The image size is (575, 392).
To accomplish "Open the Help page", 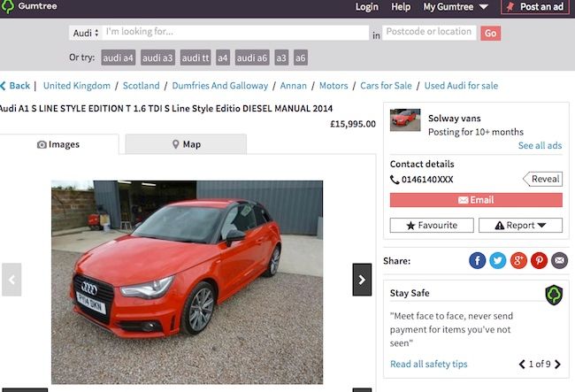I will pos(401,7).
